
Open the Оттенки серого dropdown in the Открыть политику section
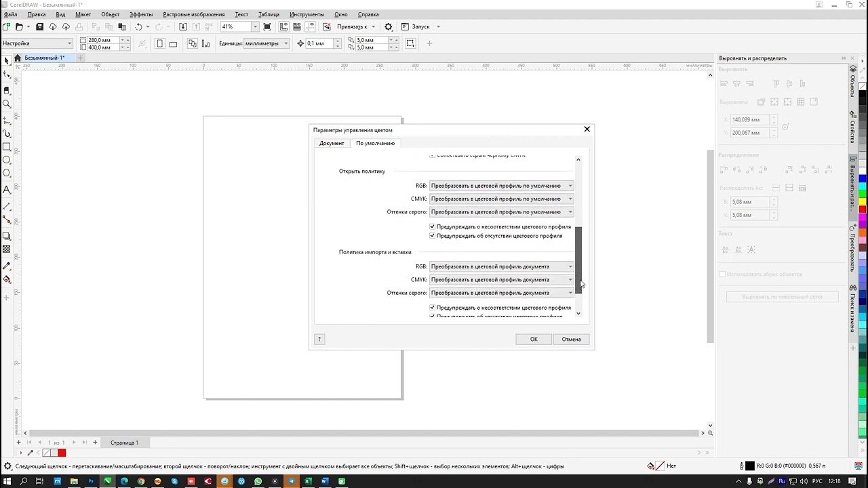coord(502,212)
